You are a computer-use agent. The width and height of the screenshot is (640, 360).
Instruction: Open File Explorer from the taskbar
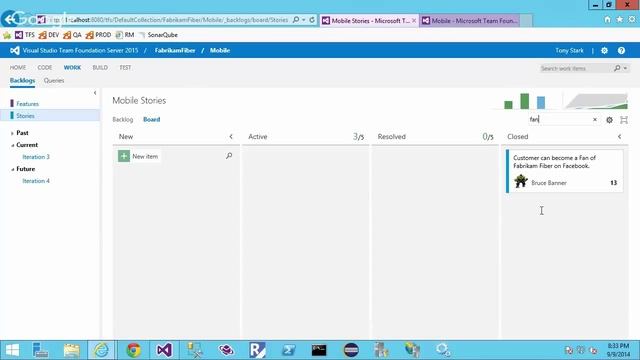click(x=71, y=350)
